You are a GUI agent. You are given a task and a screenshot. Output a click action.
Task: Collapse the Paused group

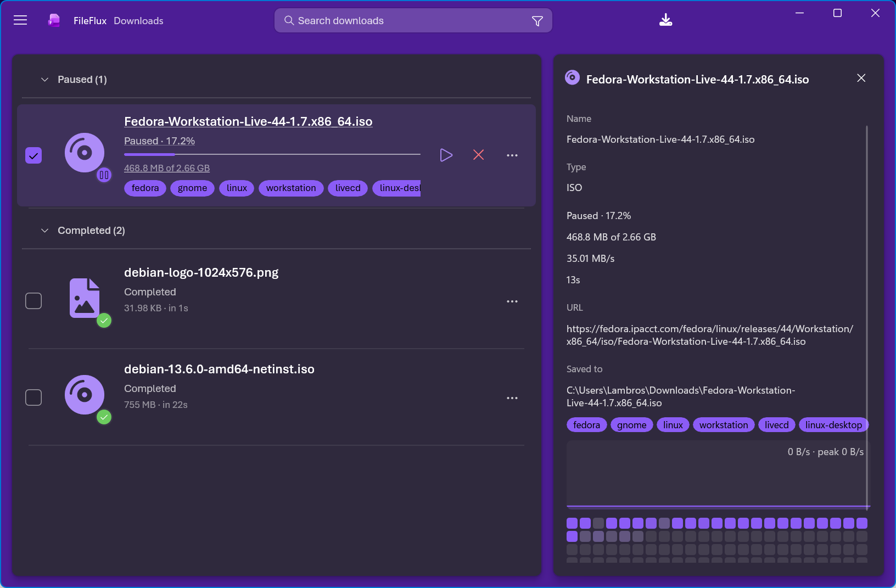(x=45, y=80)
